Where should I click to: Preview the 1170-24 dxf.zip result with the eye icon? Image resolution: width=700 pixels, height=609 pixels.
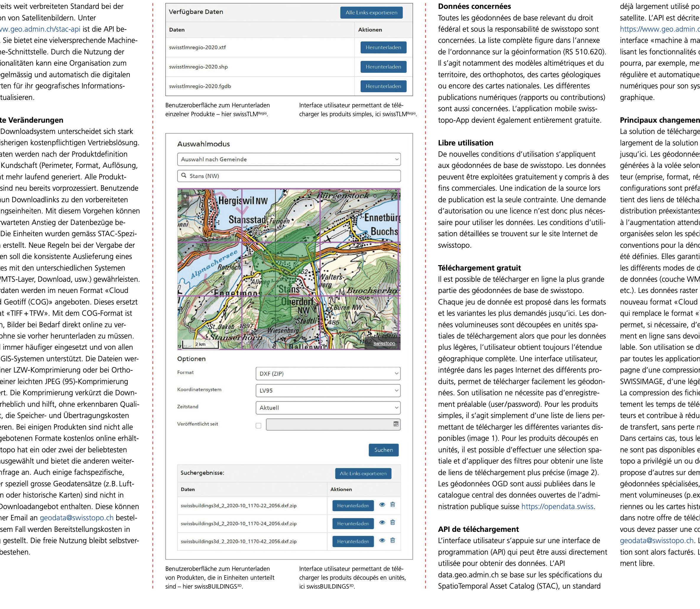tap(382, 523)
